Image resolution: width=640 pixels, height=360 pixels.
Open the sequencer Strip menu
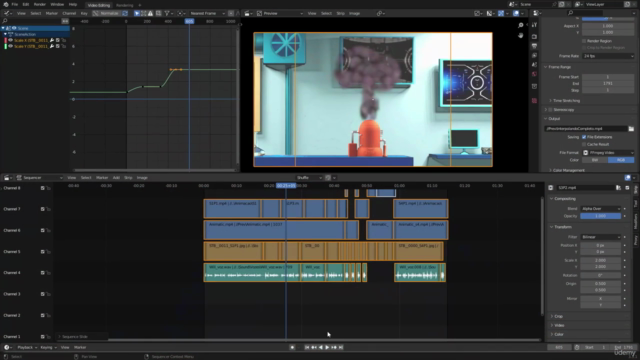point(128,178)
